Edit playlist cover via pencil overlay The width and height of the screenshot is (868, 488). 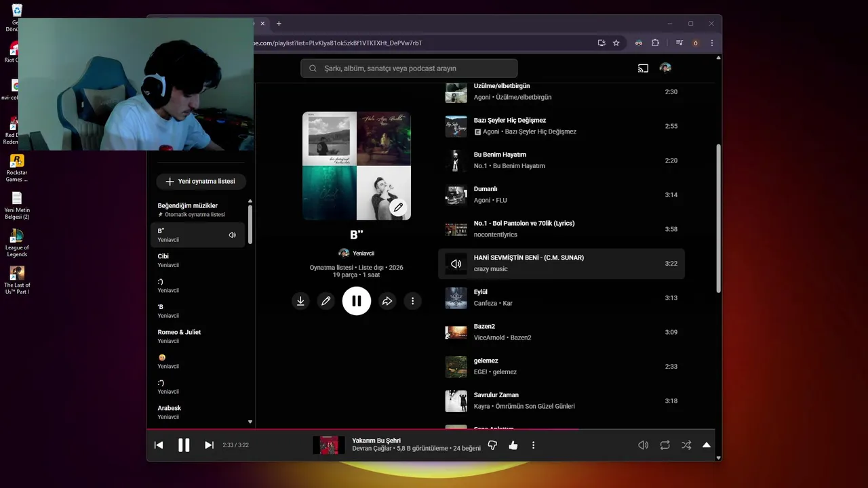[399, 207]
